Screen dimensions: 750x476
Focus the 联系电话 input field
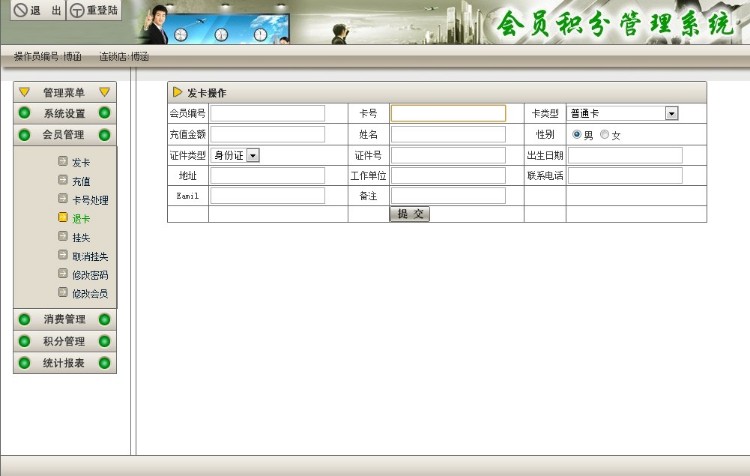625,176
